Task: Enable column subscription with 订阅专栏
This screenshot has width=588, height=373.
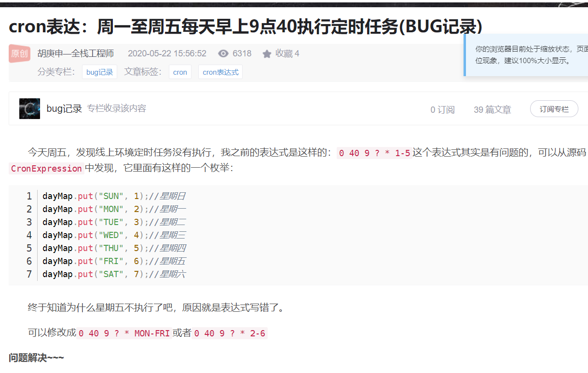Action: pyautogui.click(x=554, y=108)
